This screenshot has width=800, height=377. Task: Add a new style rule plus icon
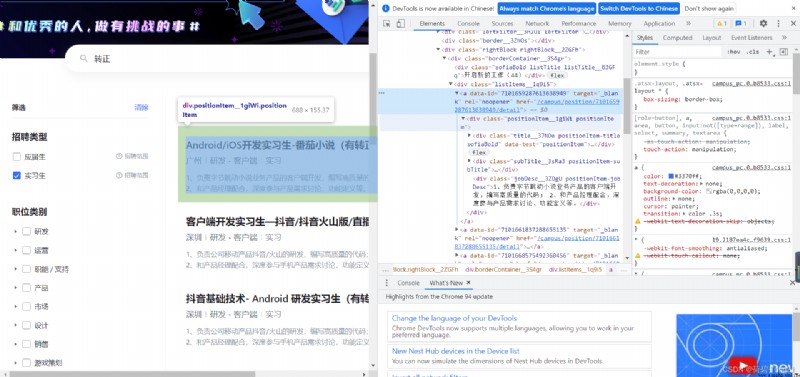(x=769, y=52)
